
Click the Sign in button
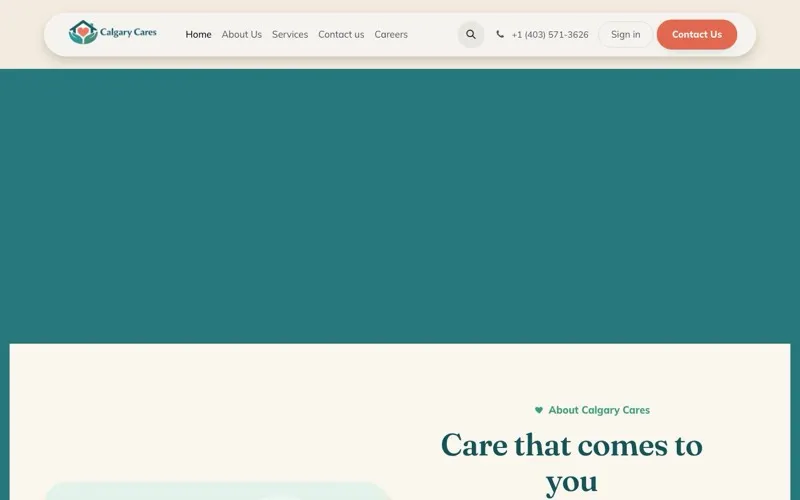click(626, 34)
